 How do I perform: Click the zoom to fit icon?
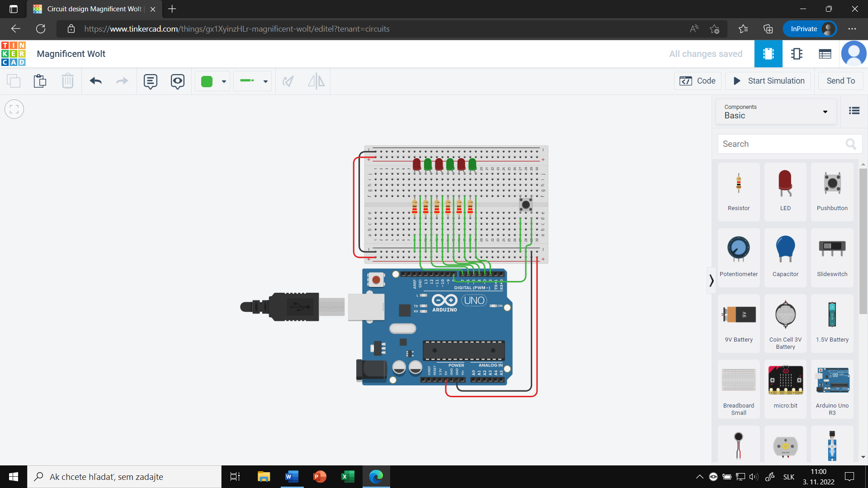[14, 109]
